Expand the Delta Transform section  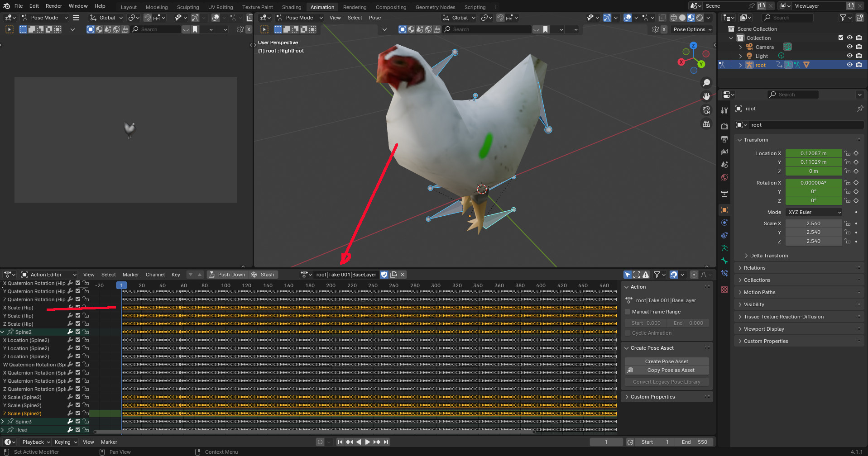[769, 256]
